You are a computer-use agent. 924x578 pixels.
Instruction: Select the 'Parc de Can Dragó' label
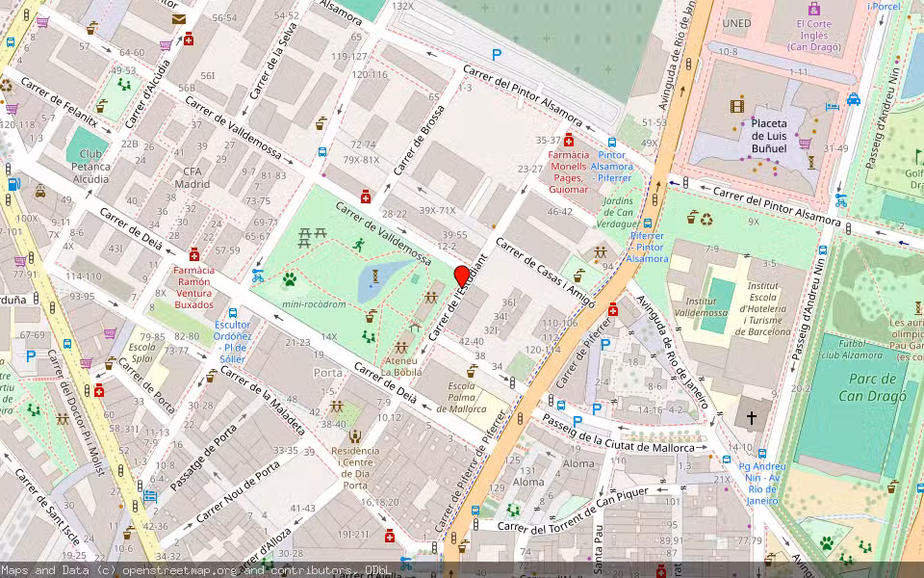[x=872, y=387]
